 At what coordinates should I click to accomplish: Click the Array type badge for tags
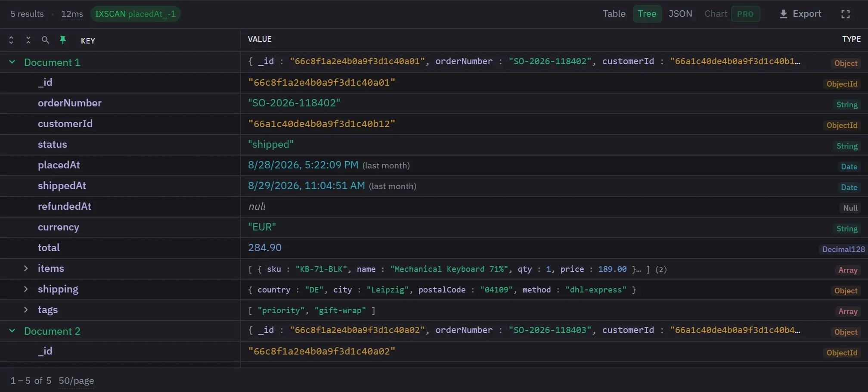tap(848, 311)
